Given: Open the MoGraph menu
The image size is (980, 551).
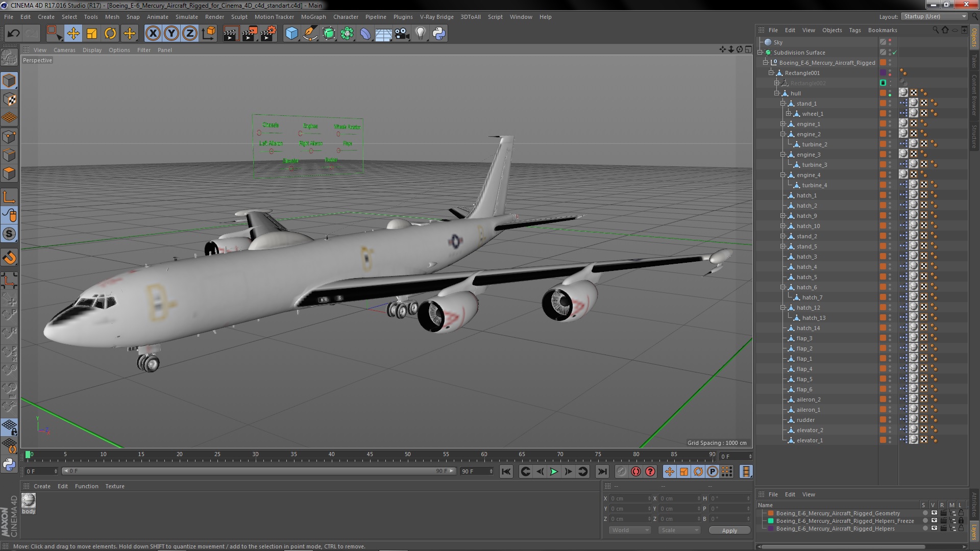Looking at the screenshot, I should click(313, 17).
